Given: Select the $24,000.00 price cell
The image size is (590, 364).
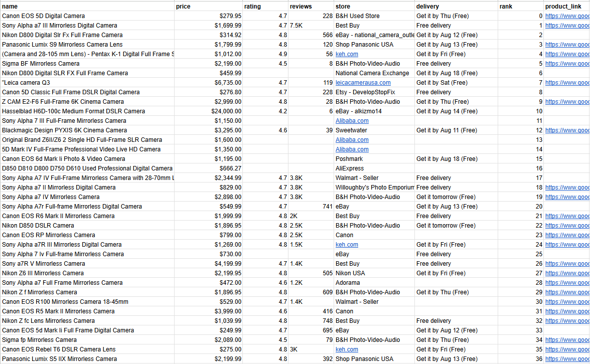Looking at the screenshot, I should click(208, 111).
